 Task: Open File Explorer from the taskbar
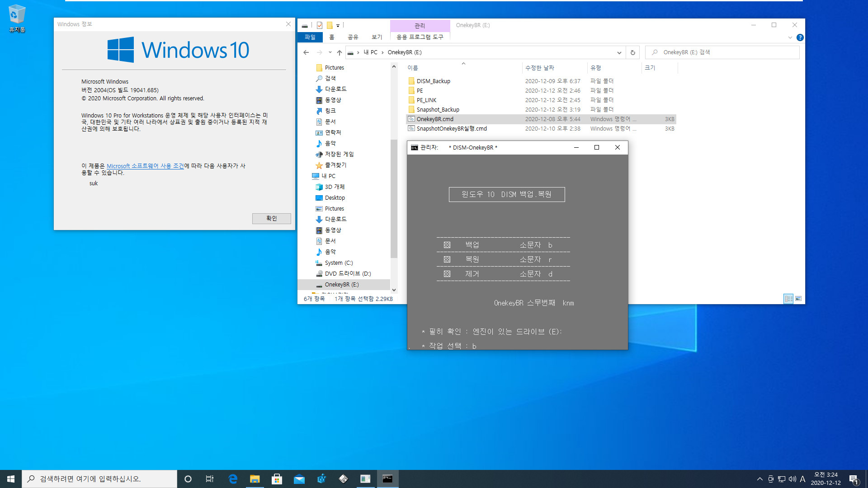tap(255, 479)
